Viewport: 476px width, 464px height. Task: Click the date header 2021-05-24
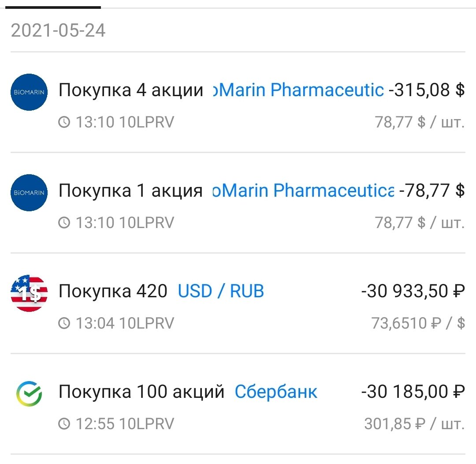(x=59, y=31)
